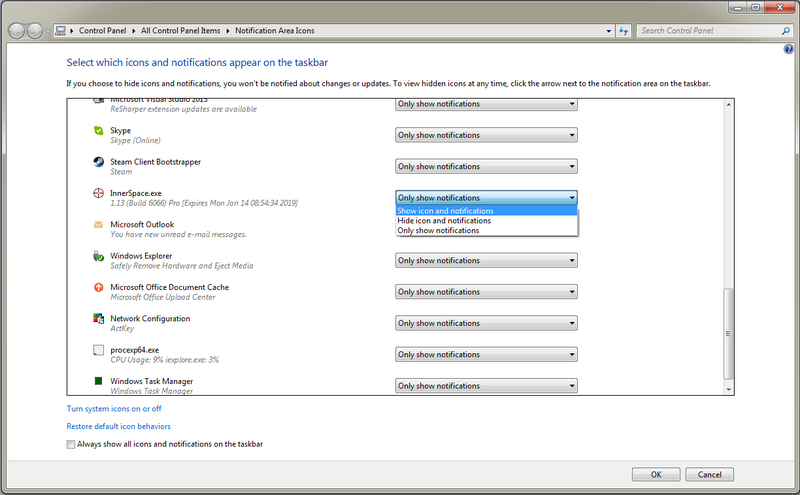Image resolution: width=800 pixels, height=495 pixels.
Task: Collapse the InnerSpace.exe behavior dropdown
Action: click(x=486, y=197)
